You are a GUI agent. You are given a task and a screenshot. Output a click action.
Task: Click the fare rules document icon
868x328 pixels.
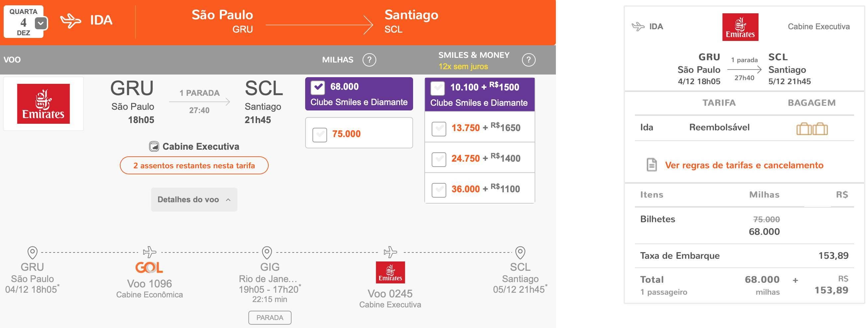coord(652,165)
